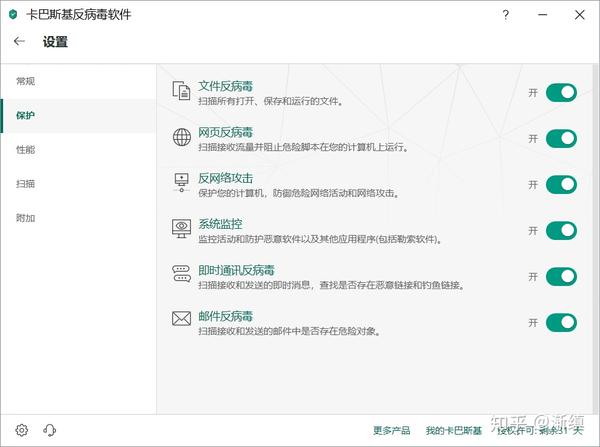Screen dimensions: 600x447
Task: Open the 反网络攻击 settings link
Action: pyautogui.click(x=225, y=178)
